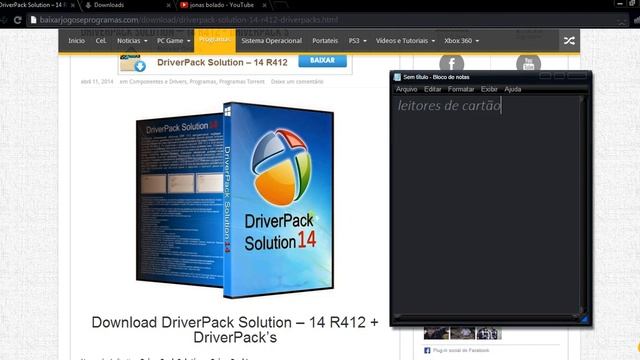
Task: Close the DriverPack Solution browser tab
Action: [73, 5]
